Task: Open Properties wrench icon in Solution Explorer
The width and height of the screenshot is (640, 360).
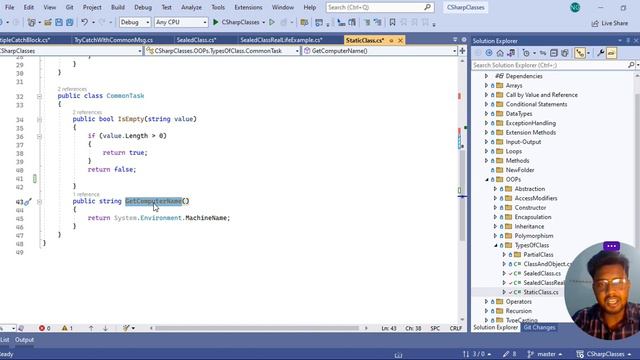Action: [600, 53]
